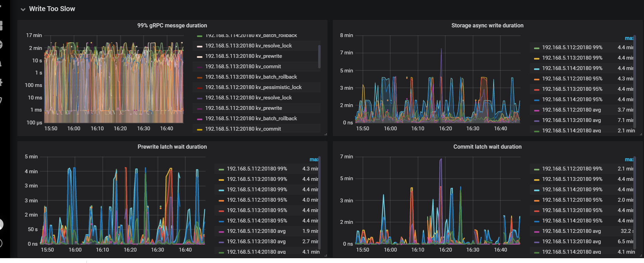Open the user avatar in the sidebar
The width and height of the screenshot is (644, 263).
[1, 224]
